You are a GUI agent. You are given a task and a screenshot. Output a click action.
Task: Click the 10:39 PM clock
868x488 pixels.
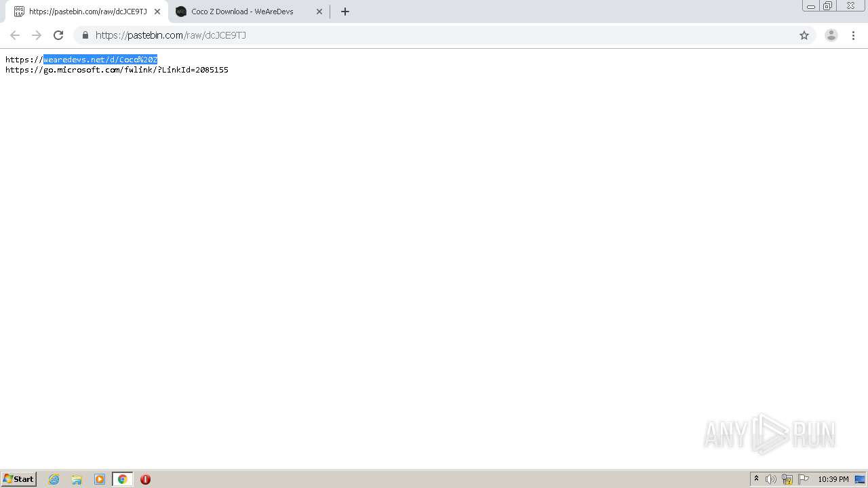tap(833, 479)
